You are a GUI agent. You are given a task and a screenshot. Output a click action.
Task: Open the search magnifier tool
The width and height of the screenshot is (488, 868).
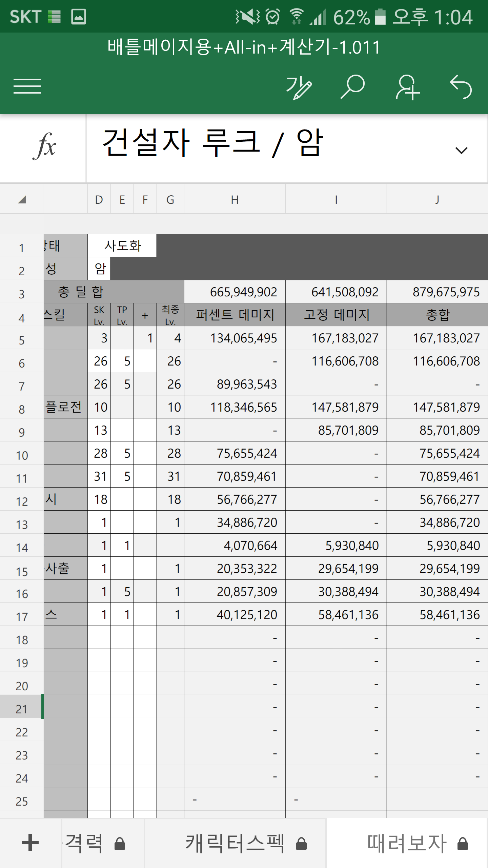click(352, 87)
